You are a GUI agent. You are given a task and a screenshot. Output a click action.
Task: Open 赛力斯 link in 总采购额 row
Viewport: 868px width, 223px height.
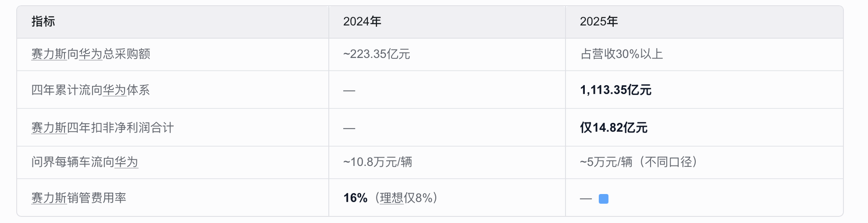tap(49, 54)
